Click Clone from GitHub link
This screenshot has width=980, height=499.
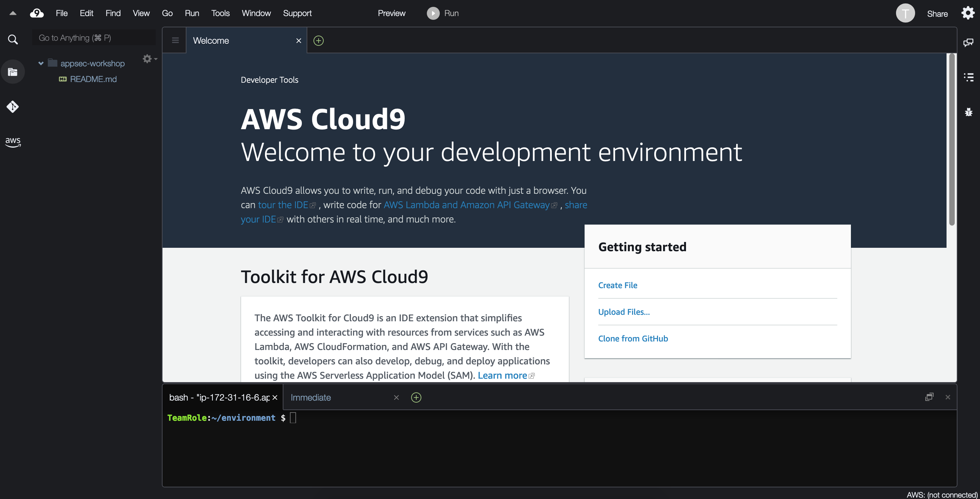(633, 339)
